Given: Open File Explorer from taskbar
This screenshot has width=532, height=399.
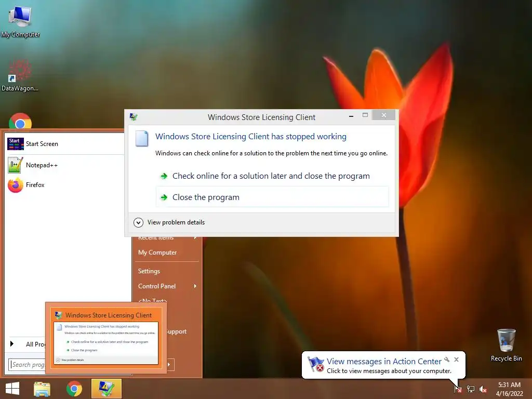Looking at the screenshot, I should point(42,389).
